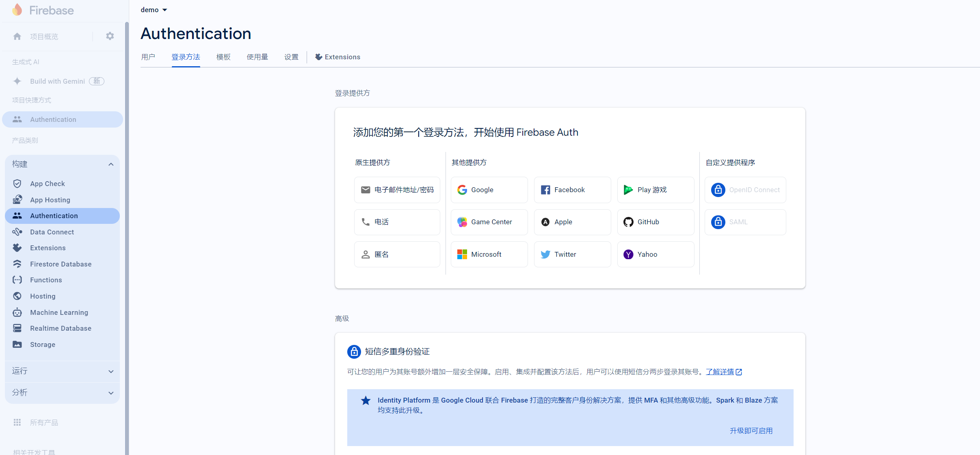Click the Microsoft logo icon

(x=462, y=254)
